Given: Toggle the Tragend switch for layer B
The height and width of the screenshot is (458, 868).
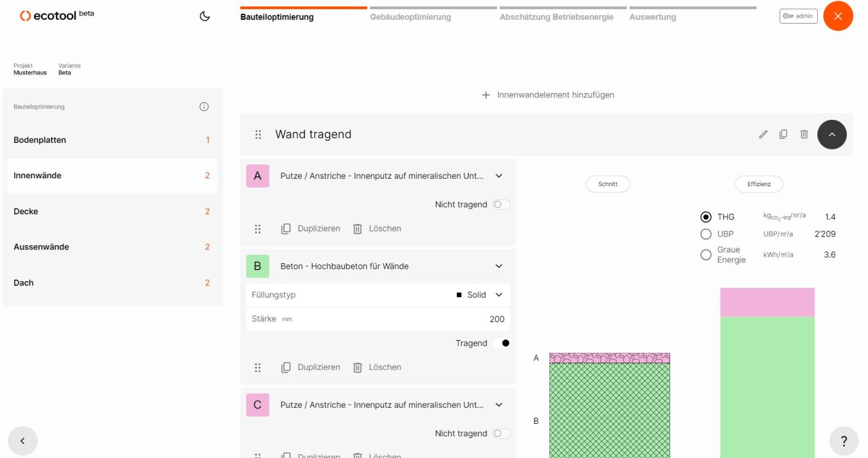Looking at the screenshot, I should (x=501, y=343).
